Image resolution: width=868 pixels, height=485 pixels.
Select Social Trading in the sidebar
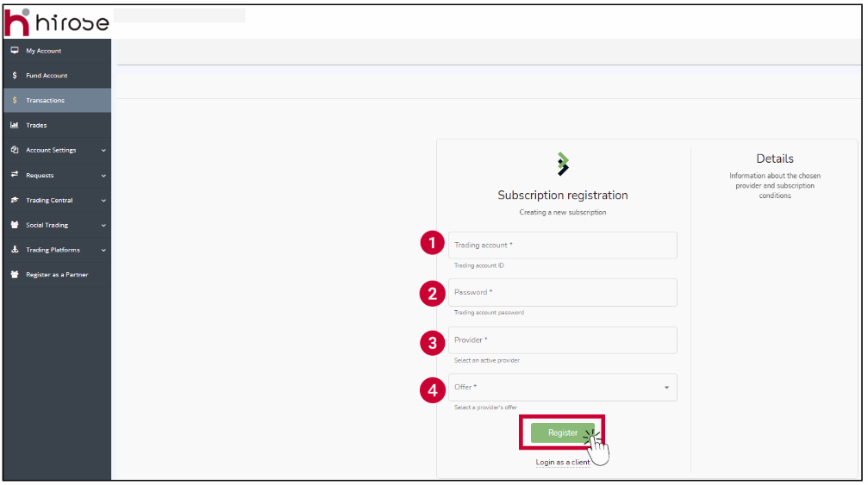tap(47, 226)
